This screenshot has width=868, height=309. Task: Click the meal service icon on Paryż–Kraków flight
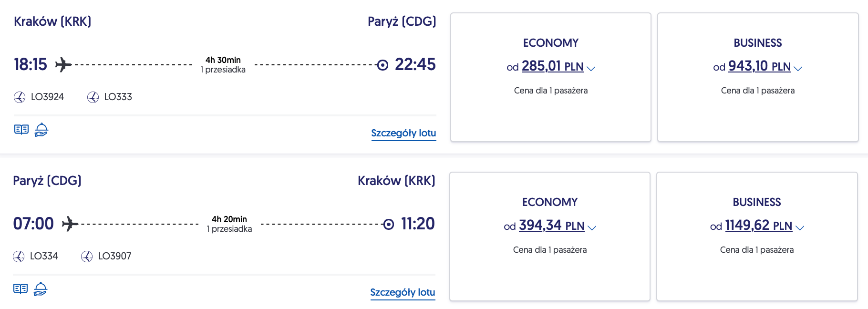(41, 289)
